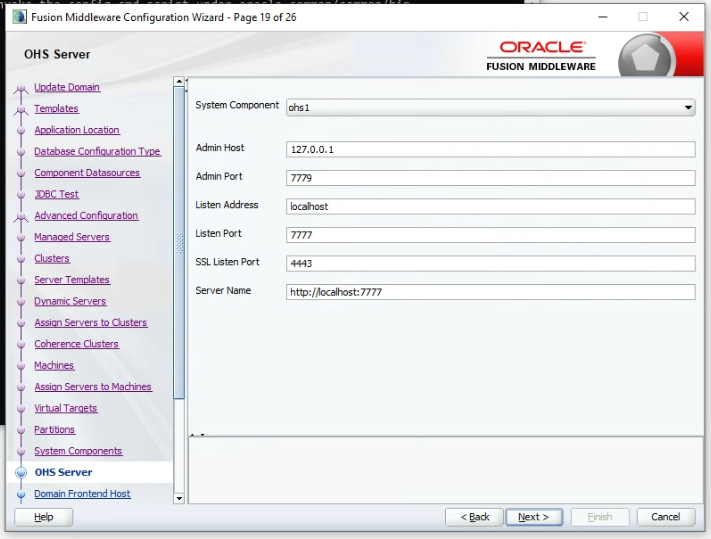Focus the Admin Port field

(491, 178)
